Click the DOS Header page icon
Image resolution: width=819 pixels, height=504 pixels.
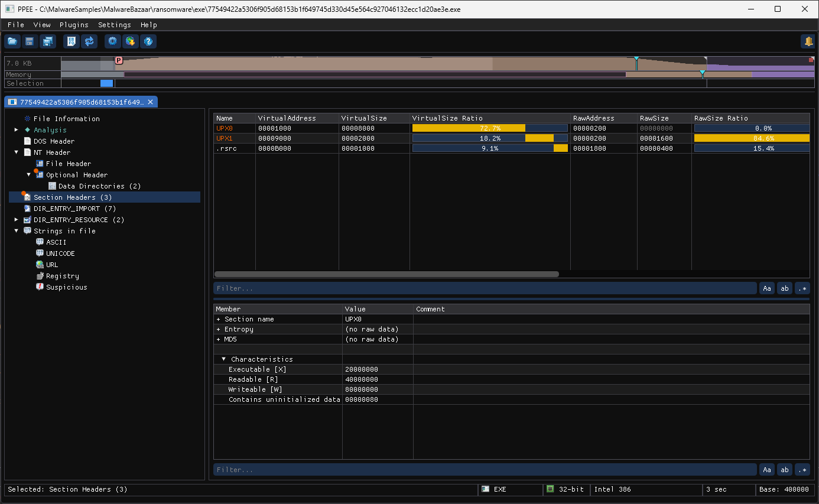tap(27, 141)
